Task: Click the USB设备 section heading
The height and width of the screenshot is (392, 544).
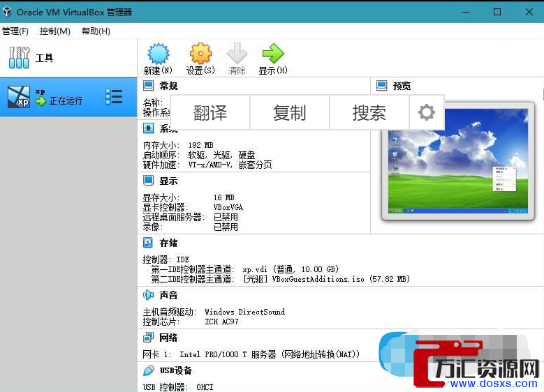Action: (176, 370)
